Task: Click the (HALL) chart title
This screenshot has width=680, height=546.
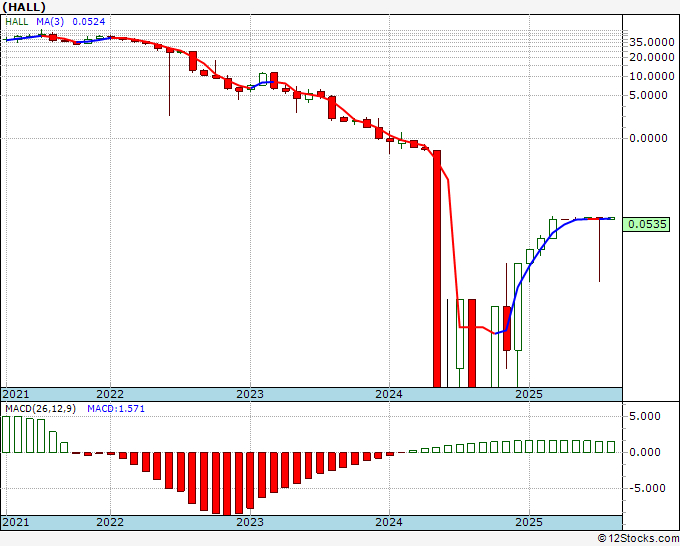Action: 24,7
